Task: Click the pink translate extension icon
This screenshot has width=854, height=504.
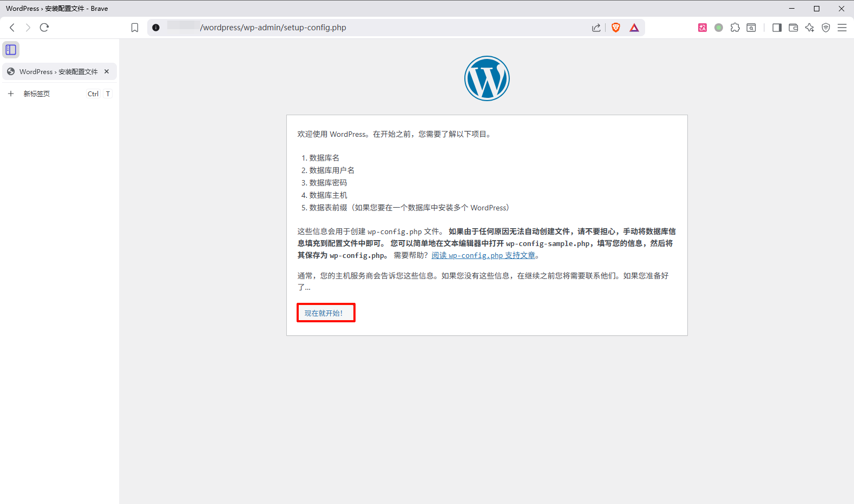Action: tap(702, 28)
